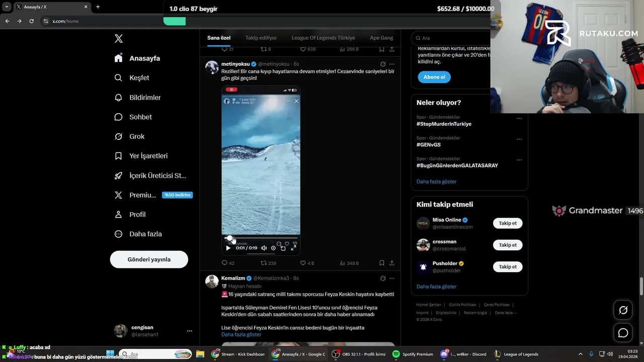Viewport: 644px width, 362px height.
Task: Open video settings gear icon
Action: [x=274, y=248]
